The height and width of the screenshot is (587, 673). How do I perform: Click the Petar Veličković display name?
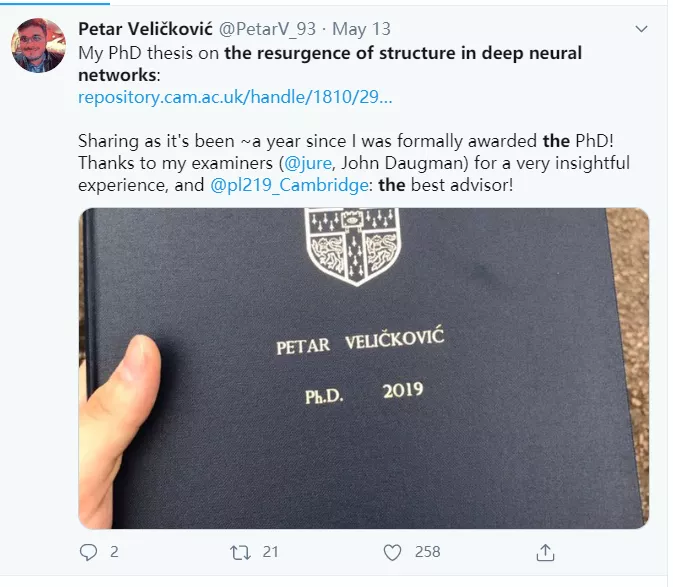pyautogui.click(x=145, y=29)
